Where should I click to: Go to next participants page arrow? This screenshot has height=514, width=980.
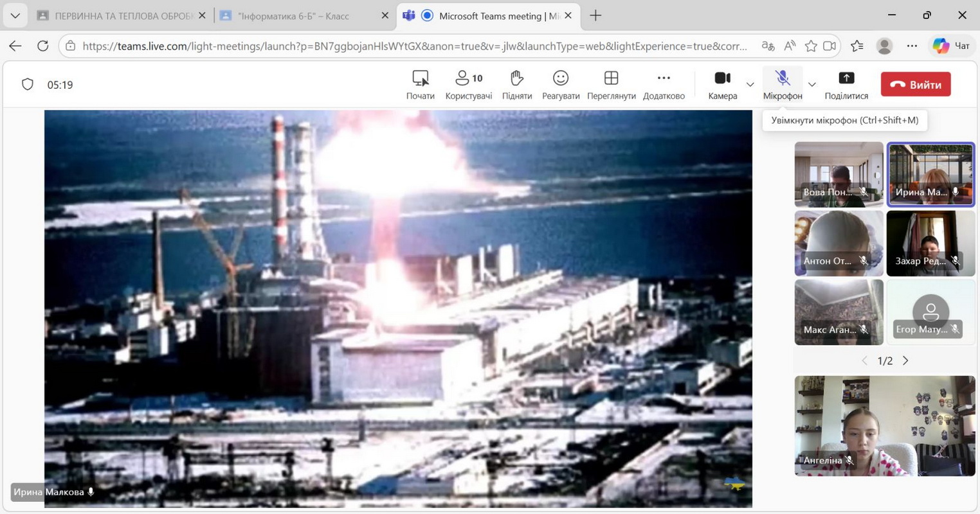point(905,360)
